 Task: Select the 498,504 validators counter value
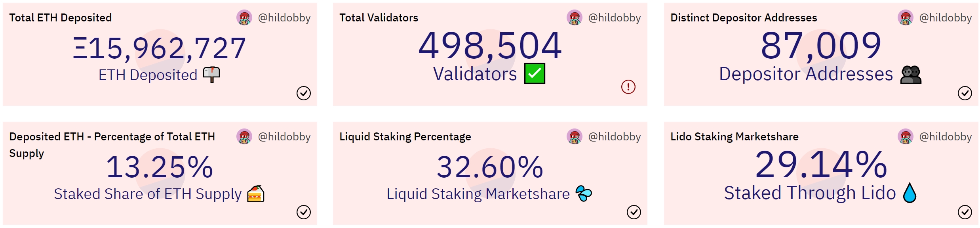490,46
